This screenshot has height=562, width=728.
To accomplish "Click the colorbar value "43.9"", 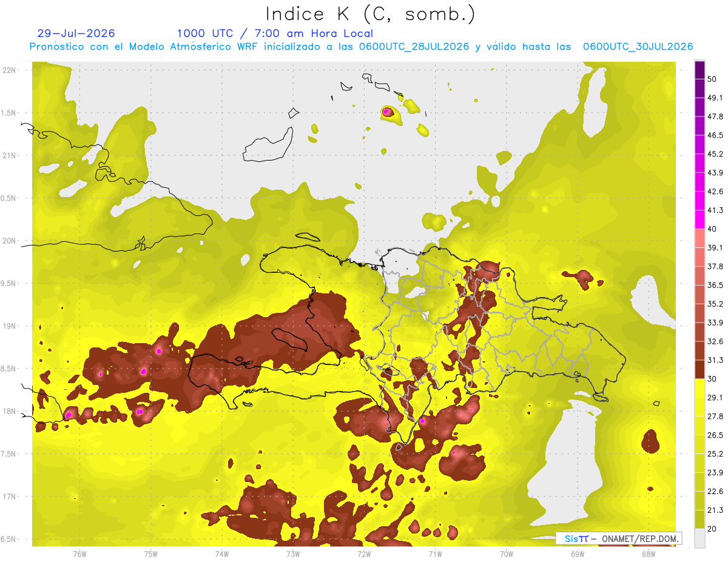I will coord(715,173).
